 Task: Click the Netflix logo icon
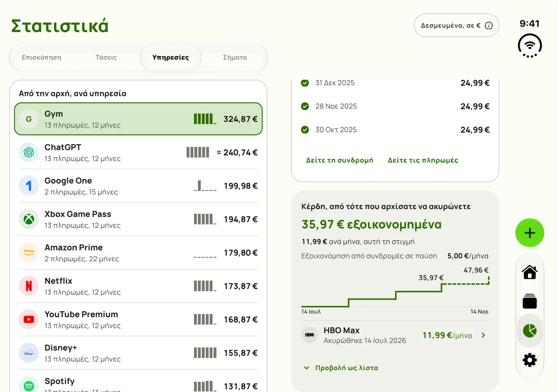(x=29, y=286)
